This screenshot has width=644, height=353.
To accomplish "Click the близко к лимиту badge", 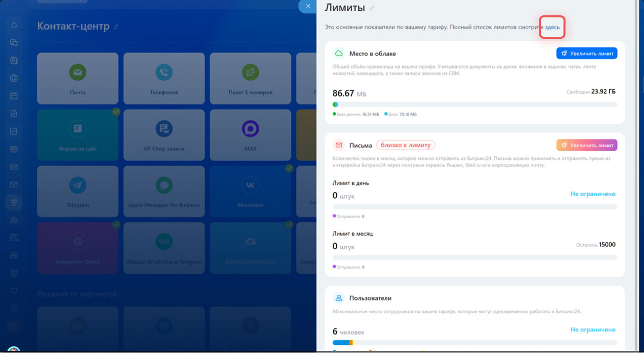I will 406,145.
